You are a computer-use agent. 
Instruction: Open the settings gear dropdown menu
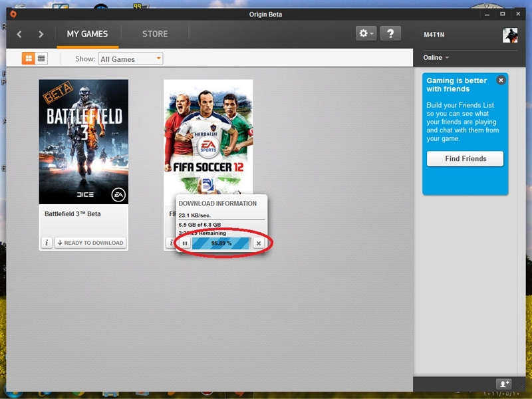point(366,33)
